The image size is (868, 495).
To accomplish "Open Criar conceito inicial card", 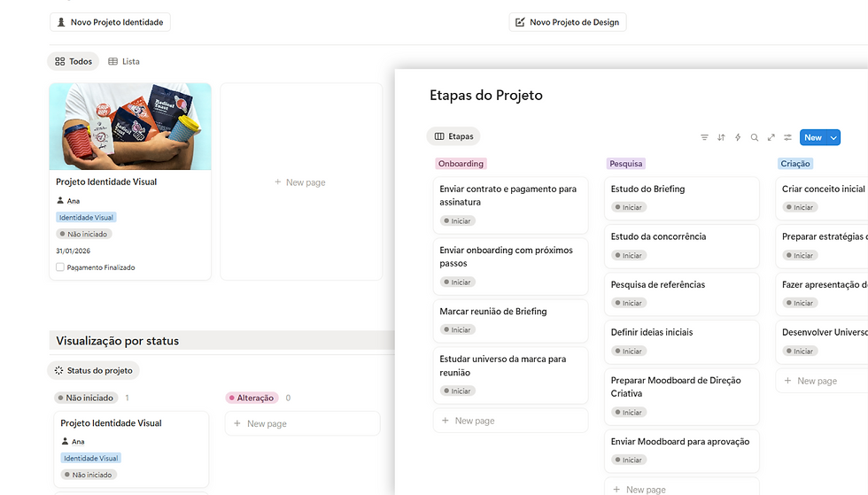I will pyautogui.click(x=822, y=198).
